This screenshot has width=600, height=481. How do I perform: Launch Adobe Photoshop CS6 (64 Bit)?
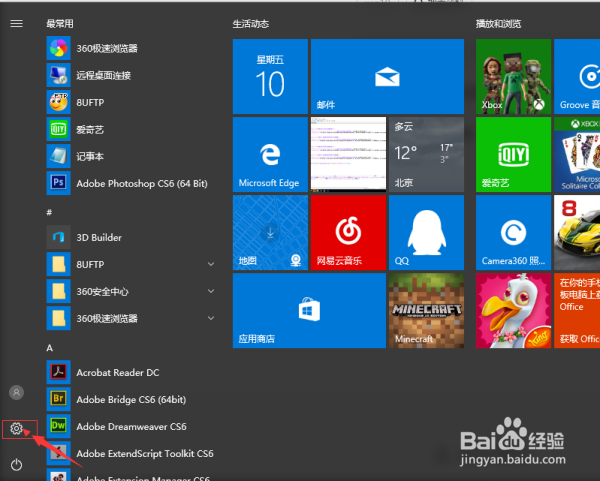pyautogui.click(x=130, y=183)
